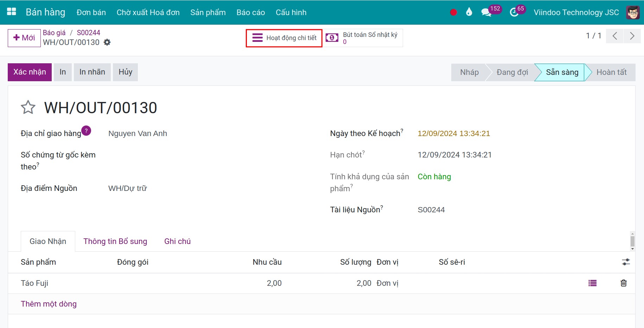Open Bút toán Sổ nhật ký smart button
This screenshot has width=644, height=328.
(363, 38)
